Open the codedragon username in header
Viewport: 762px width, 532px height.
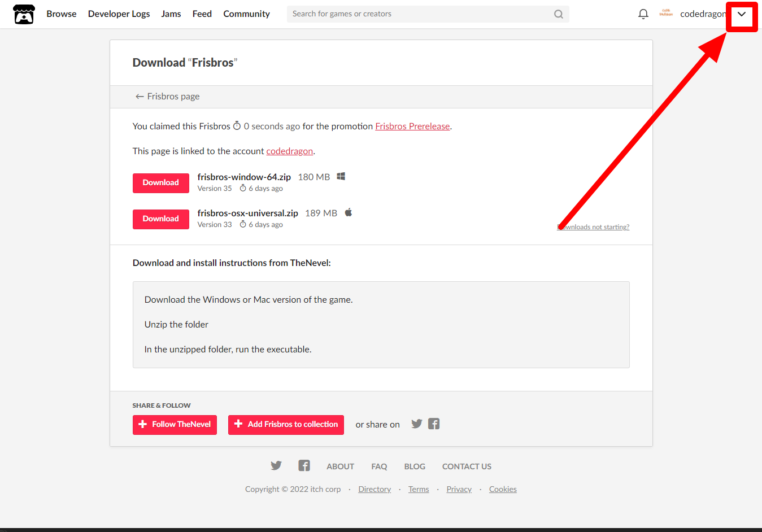click(x=703, y=14)
